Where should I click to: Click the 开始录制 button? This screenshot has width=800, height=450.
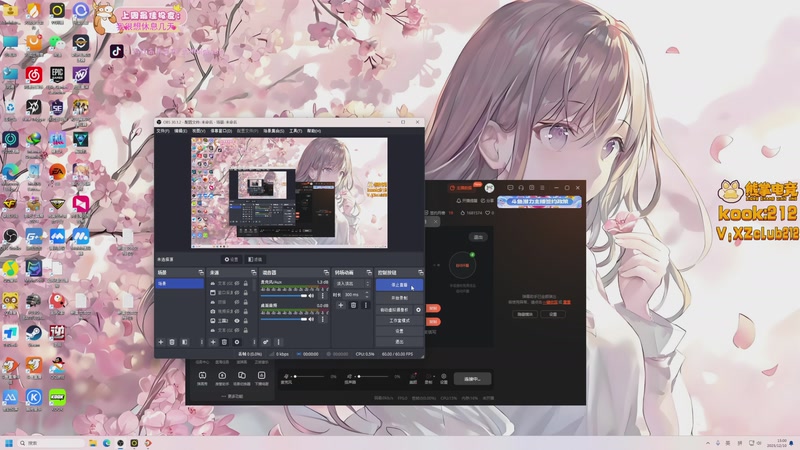(x=399, y=298)
